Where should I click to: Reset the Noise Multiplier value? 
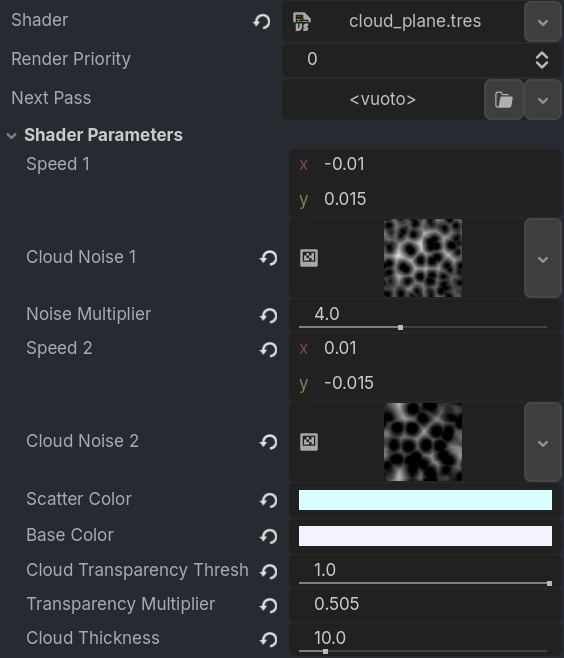click(269, 315)
